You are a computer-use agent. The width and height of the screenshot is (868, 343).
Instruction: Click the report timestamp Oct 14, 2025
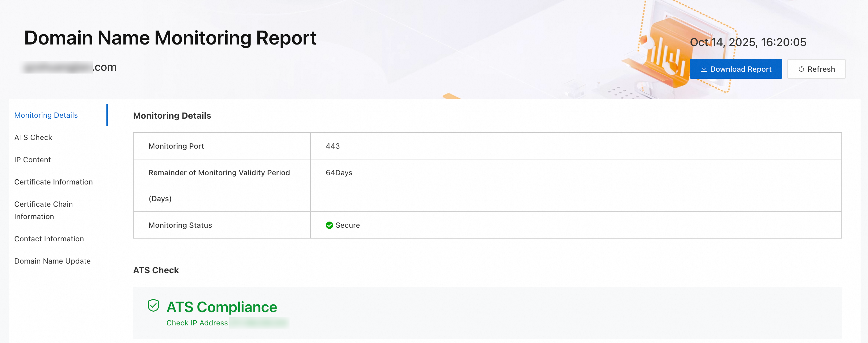click(x=748, y=42)
